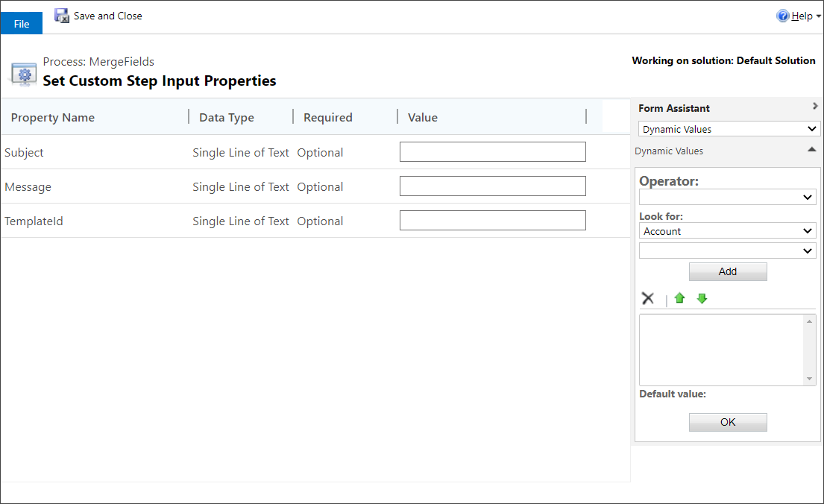Click the green move up arrow
824x504 pixels.
(x=679, y=297)
